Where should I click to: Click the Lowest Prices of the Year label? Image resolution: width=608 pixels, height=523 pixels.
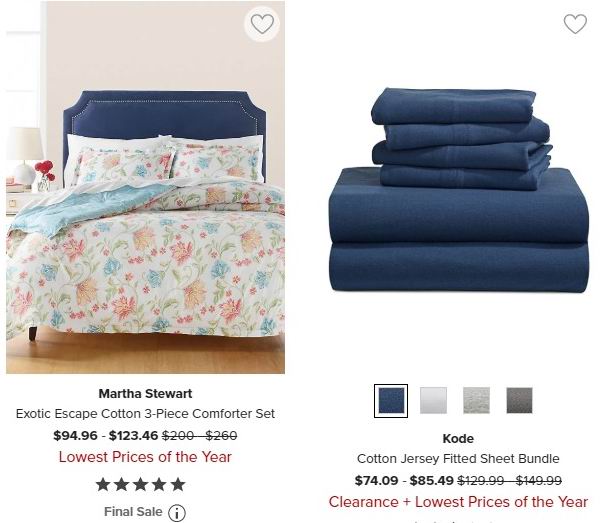(145, 457)
